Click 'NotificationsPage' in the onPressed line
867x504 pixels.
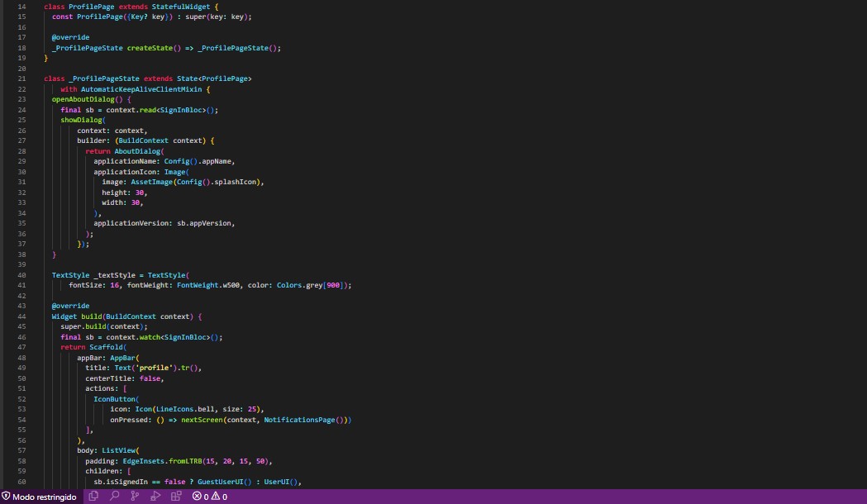303,420
